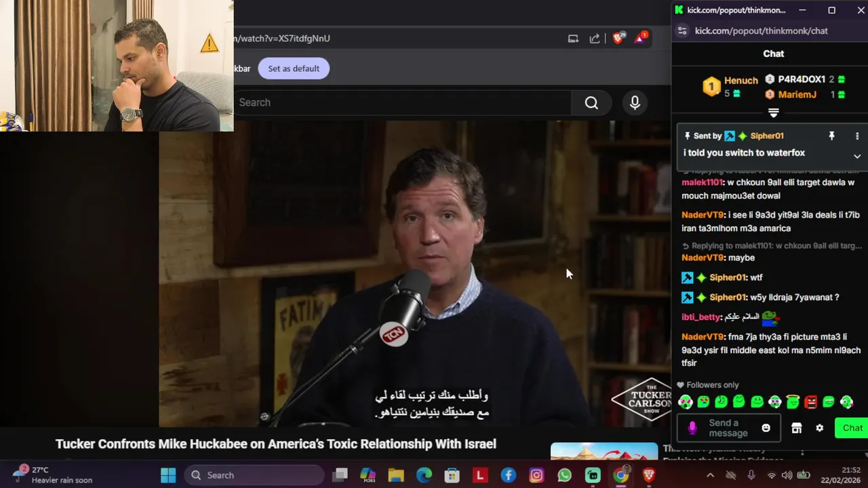
Task: Collapse the pinned message chevron
Action: (857, 156)
